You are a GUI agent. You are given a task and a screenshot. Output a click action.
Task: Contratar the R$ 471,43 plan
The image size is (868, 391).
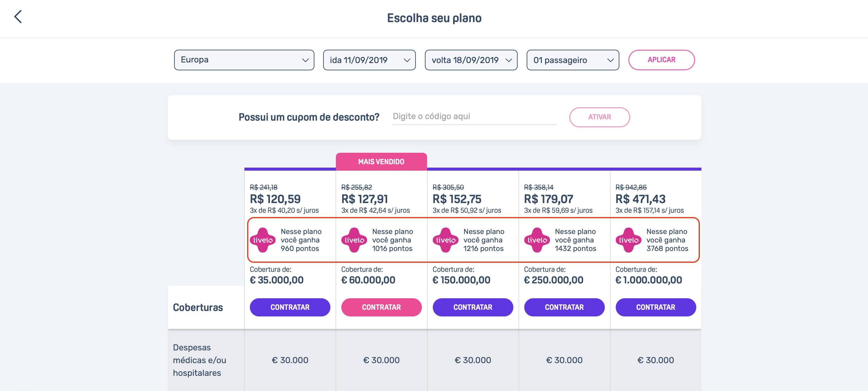656,307
